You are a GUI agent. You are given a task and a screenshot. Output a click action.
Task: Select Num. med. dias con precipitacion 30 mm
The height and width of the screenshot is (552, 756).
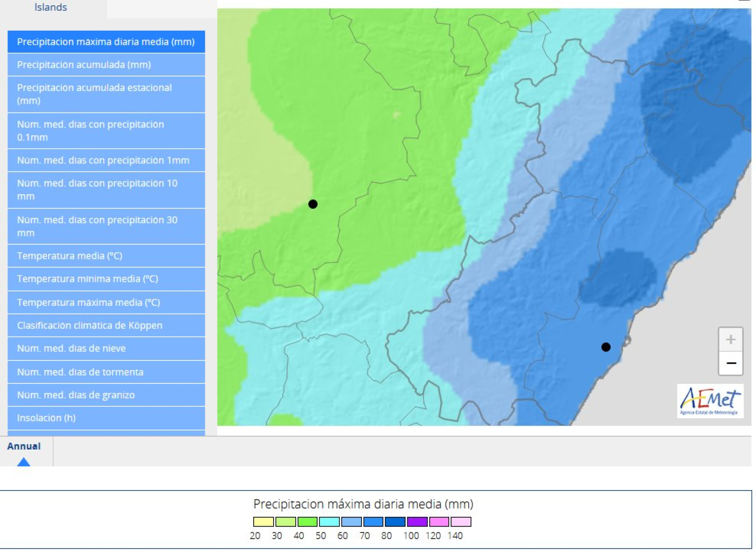[106, 226]
